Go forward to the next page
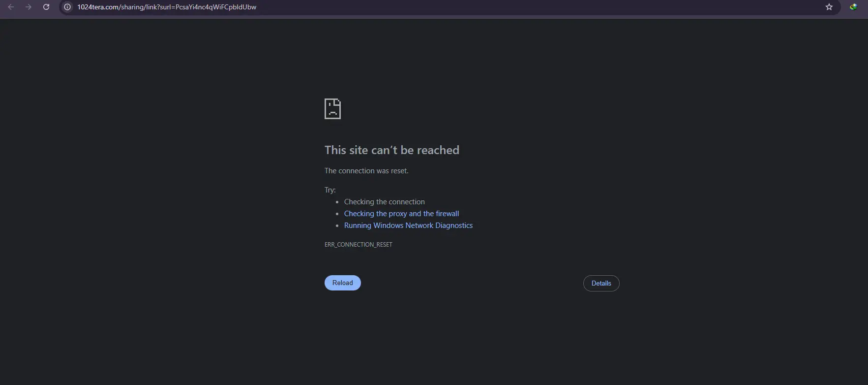Viewport: 868px width, 385px height. click(x=29, y=7)
